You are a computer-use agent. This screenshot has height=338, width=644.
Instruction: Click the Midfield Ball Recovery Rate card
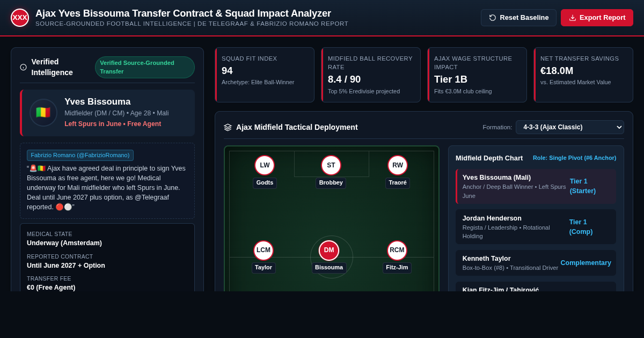371,75
